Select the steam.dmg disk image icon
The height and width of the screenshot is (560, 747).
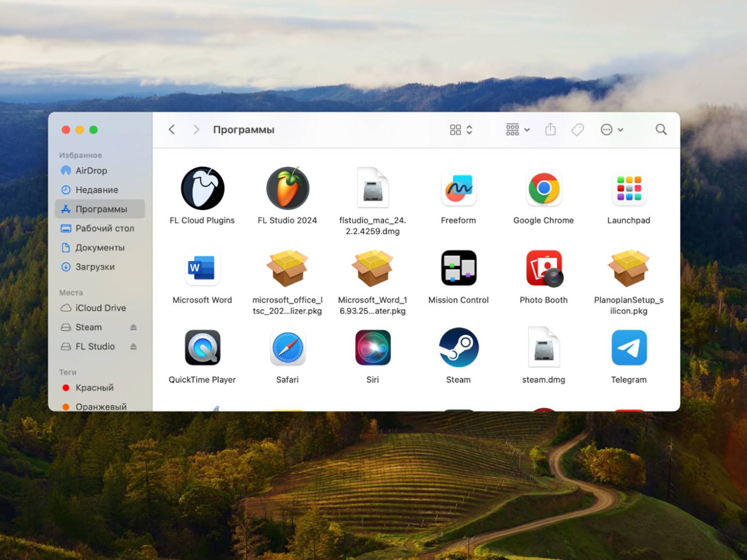pos(544,347)
